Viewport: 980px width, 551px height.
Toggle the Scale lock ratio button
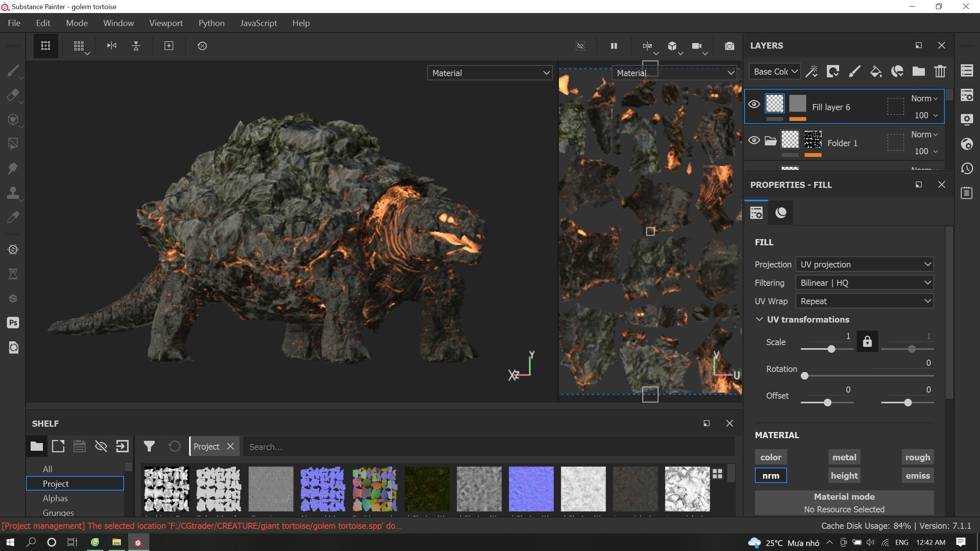tap(867, 341)
